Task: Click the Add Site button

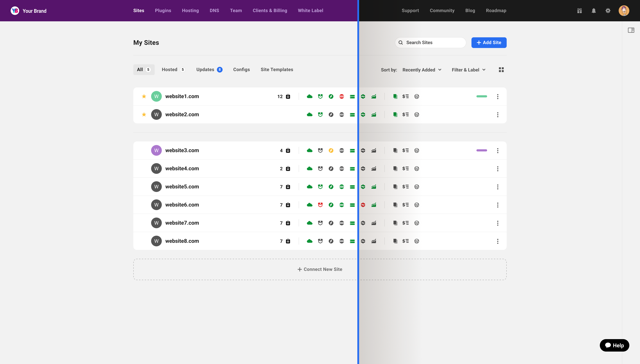Action: [489, 42]
